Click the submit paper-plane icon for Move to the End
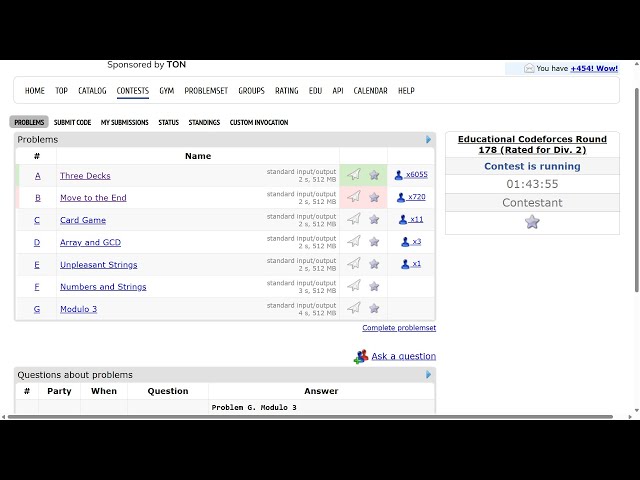This screenshot has width=640, height=480. pos(354,197)
